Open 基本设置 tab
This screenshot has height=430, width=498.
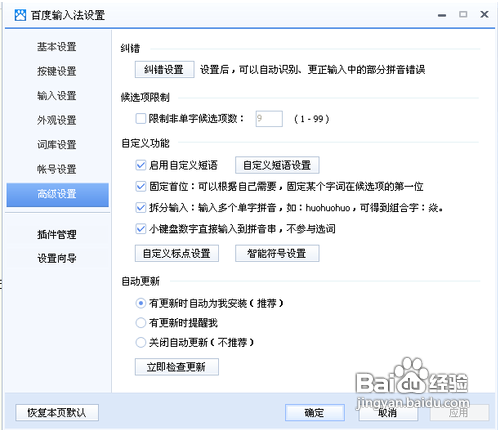point(57,47)
